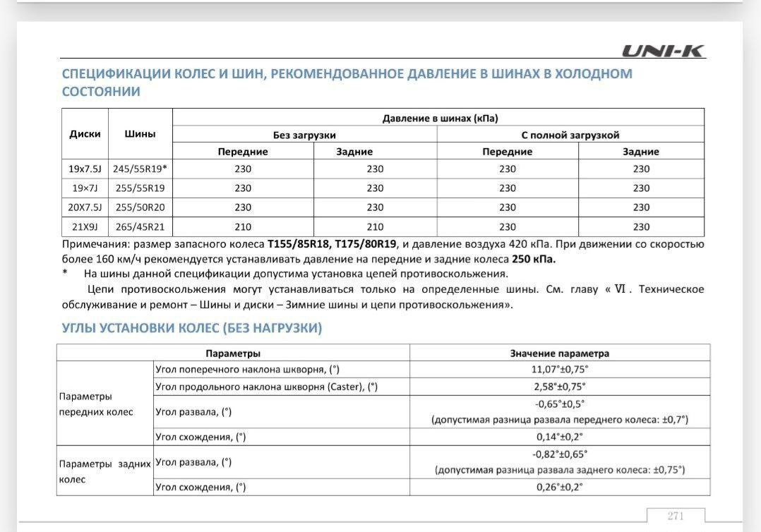
Task: Select the wheel and tire specifications heading
Action: coord(347,82)
